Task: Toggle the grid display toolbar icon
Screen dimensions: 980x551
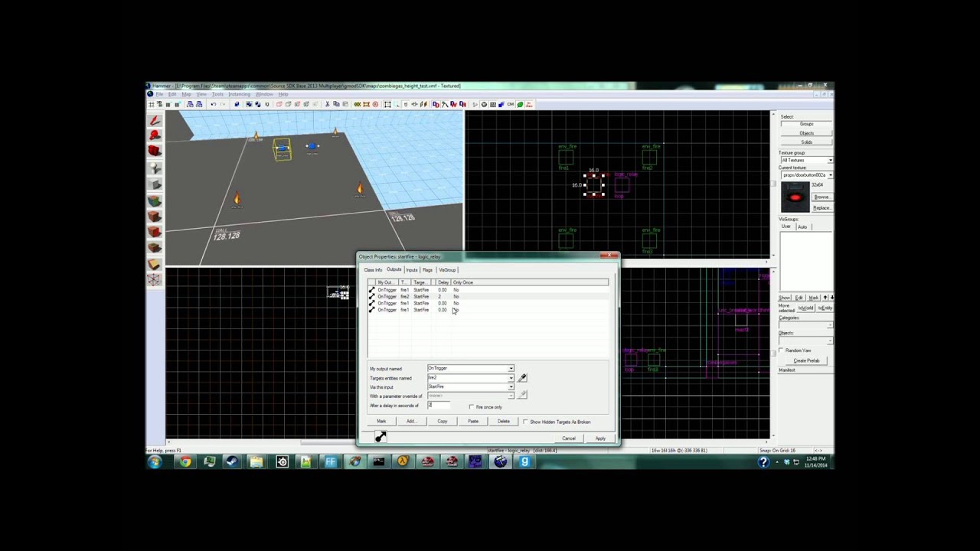Action: [152, 104]
